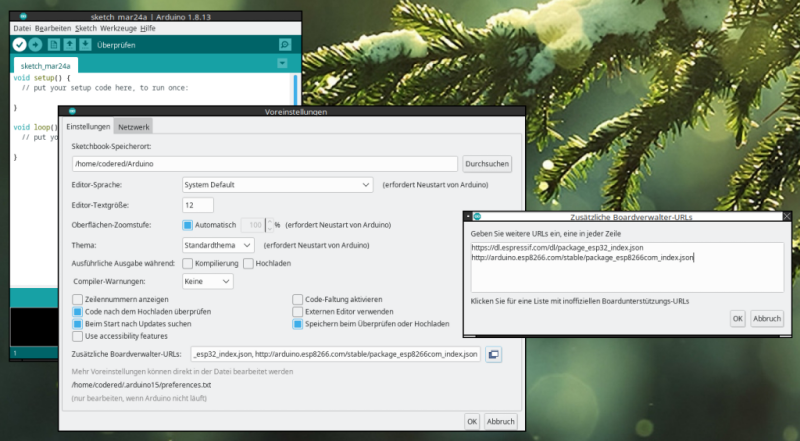Click the Open sketch up-arrow icon
Viewport: 800px width, 441px height.
tap(69, 45)
